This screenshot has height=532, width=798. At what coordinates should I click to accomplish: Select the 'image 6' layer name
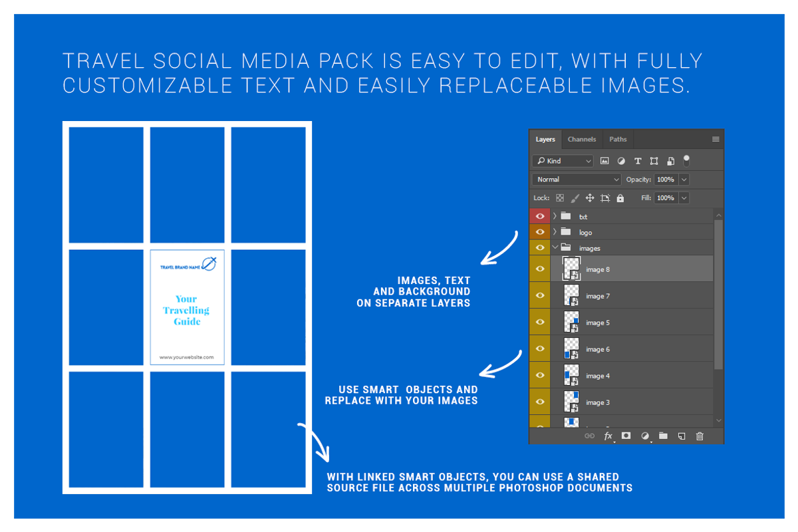(x=598, y=349)
